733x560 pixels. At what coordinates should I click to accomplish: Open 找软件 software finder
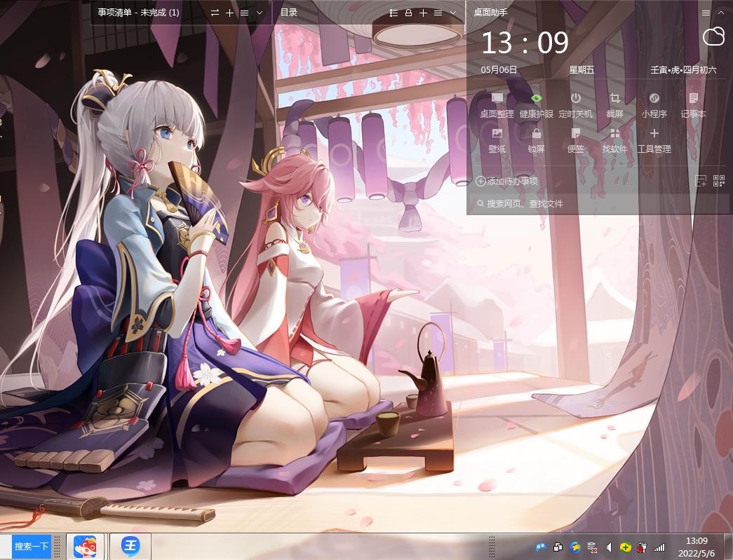click(614, 141)
